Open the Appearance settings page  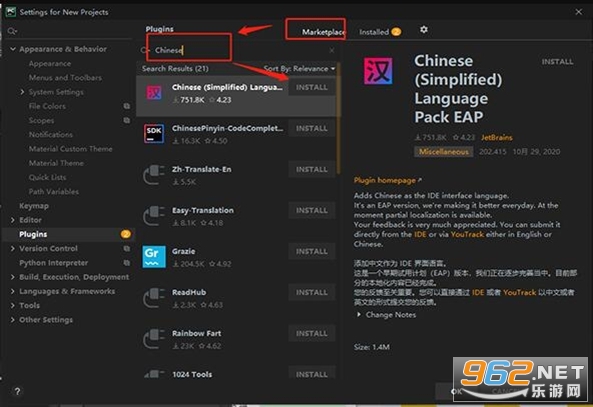coord(50,64)
